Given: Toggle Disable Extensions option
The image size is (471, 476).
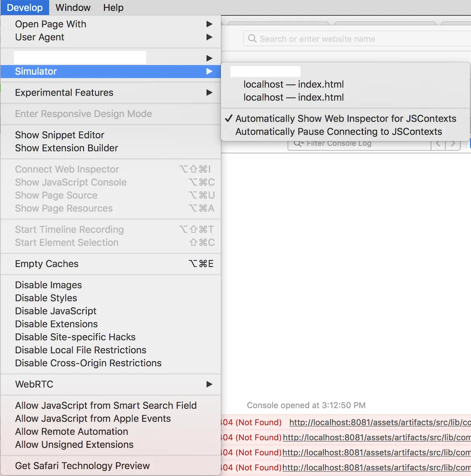Looking at the screenshot, I should click(x=111, y=324).
